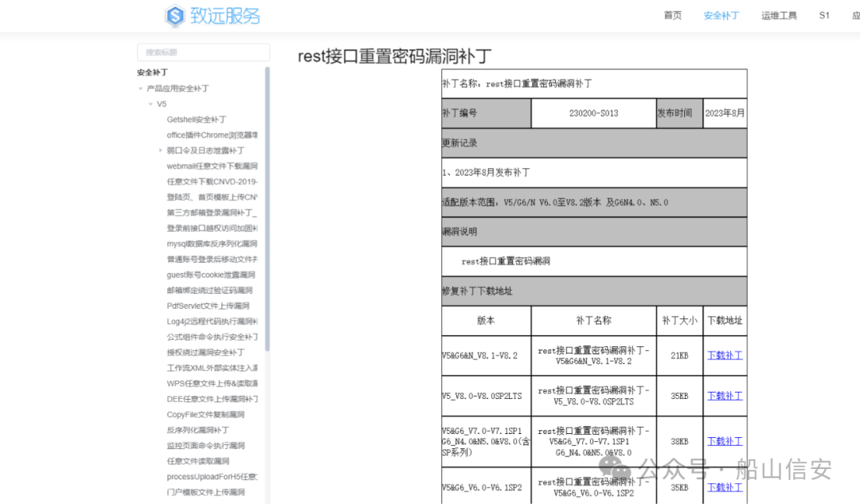Download patch for V5&G6_V6.0-V6.1SP2
The width and height of the screenshot is (860, 504).
[x=725, y=487]
